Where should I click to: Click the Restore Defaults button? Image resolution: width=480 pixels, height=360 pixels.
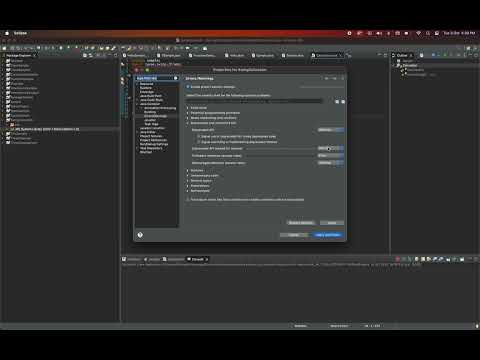pos(301,223)
